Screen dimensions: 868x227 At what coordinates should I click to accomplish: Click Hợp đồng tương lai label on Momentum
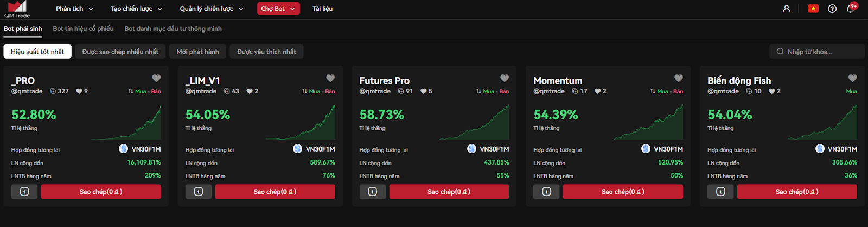(x=557, y=150)
